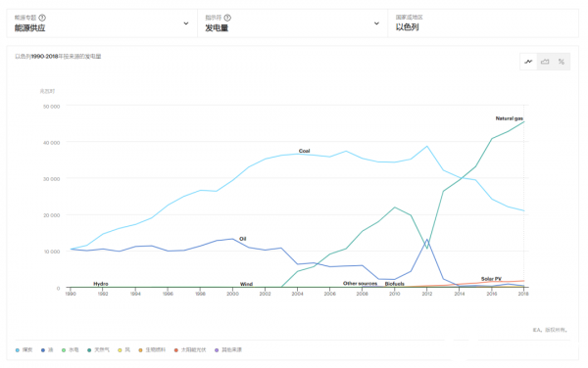Image resolution: width=588 pixels, height=368 pixels.
Task: Select 2012 coal peak point on chart
Action: pos(426,147)
